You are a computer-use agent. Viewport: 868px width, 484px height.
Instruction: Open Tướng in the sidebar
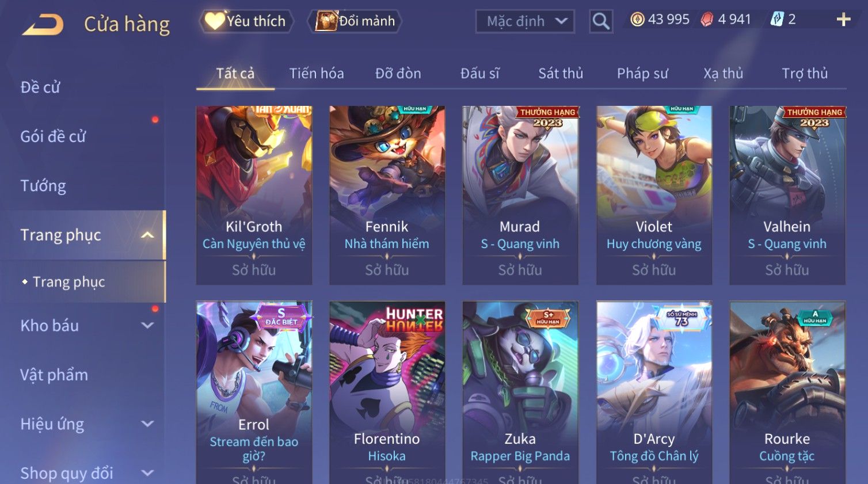pyautogui.click(x=43, y=186)
